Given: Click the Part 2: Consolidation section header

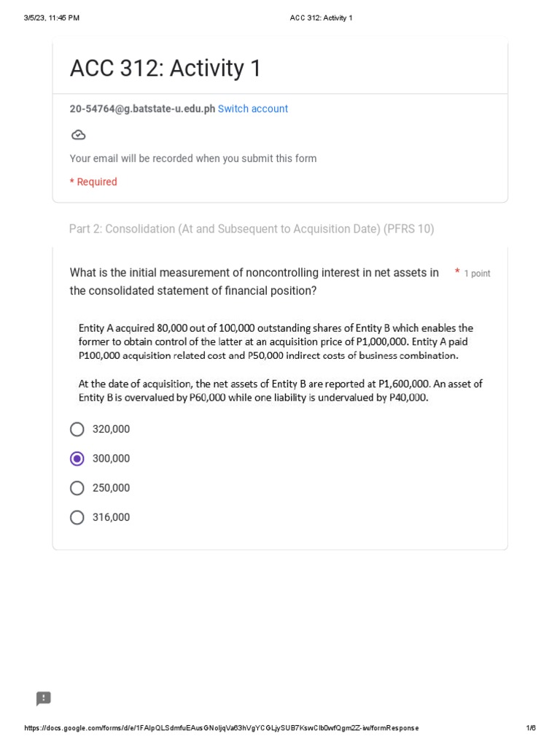Looking at the screenshot, I should point(252,229).
